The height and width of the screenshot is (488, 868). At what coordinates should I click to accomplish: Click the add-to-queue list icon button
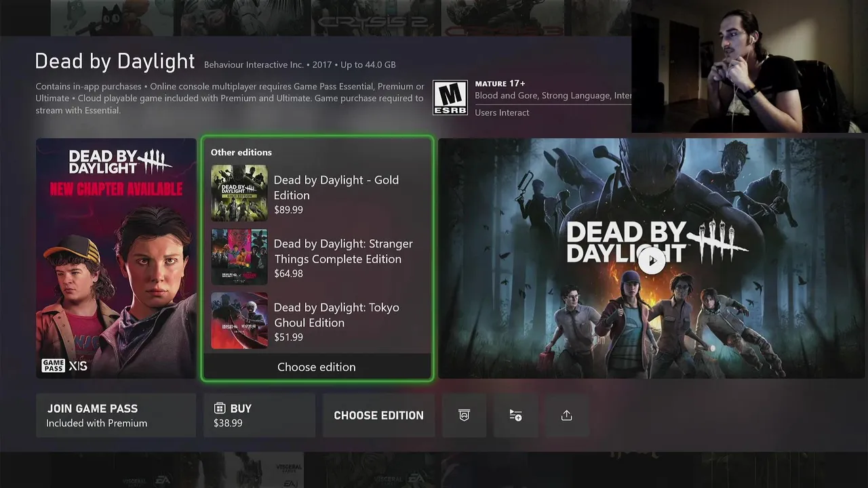pyautogui.click(x=515, y=415)
